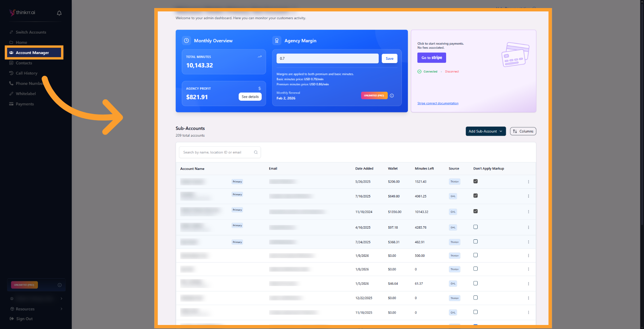Open Switch Accounts in sidebar
Screen dimensions: 644x329
(31, 32)
